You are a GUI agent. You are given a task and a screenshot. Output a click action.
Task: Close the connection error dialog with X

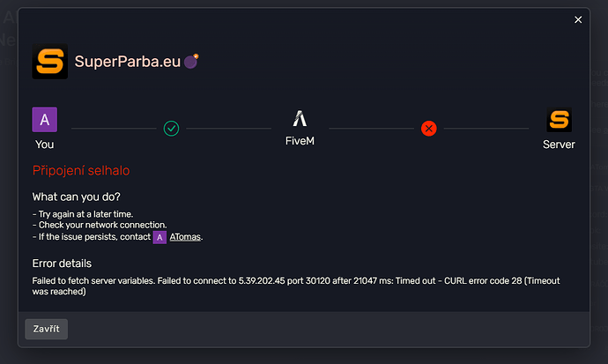[x=578, y=19]
